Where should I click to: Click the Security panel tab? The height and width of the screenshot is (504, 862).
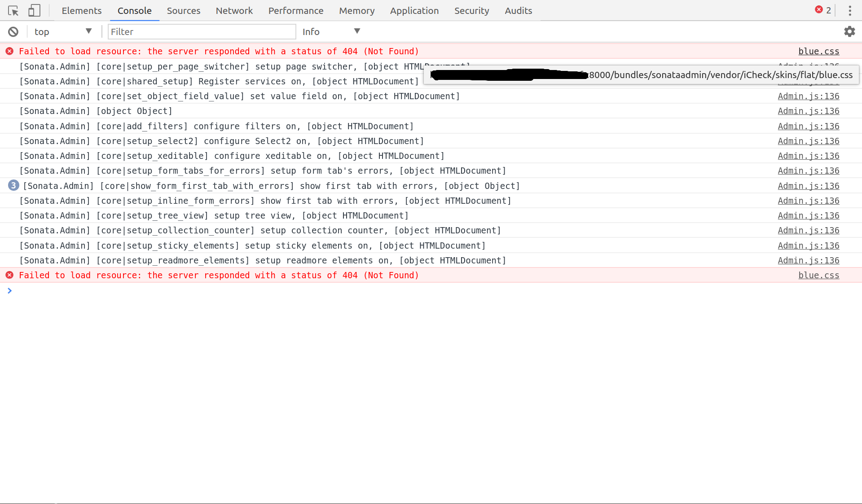coord(471,10)
